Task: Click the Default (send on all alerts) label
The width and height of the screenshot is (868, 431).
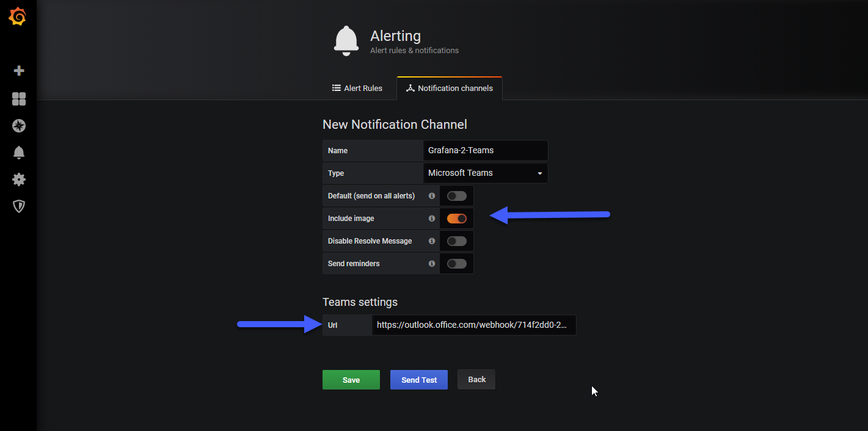Action: tap(371, 196)
